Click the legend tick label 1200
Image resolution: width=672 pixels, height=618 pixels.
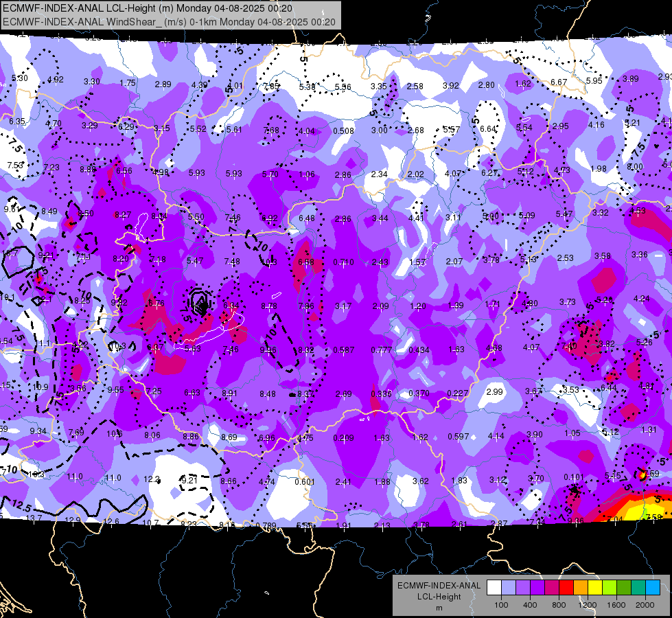[x=587, y=605]
